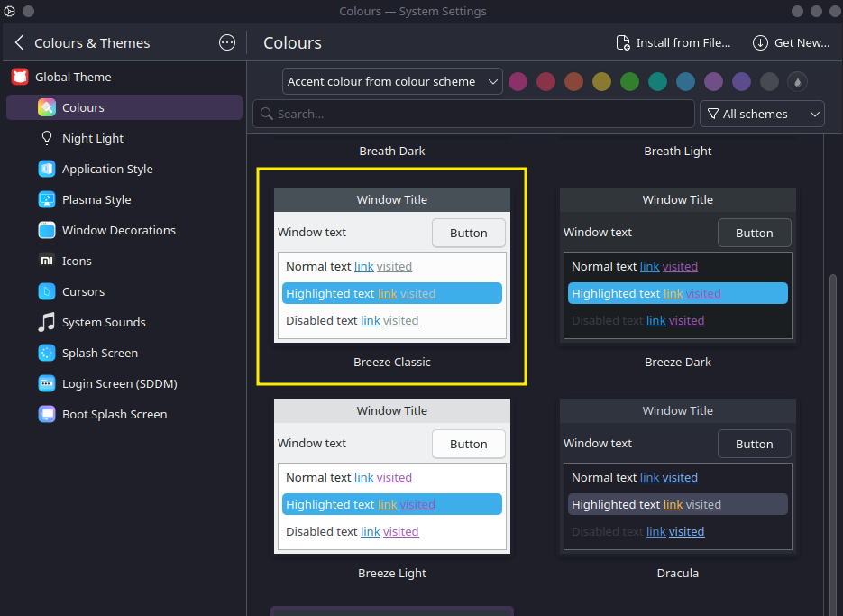This screenshot has height=616, width=843.
Task: Expand the All schemes filter dropdown
Action: point(762,114)
